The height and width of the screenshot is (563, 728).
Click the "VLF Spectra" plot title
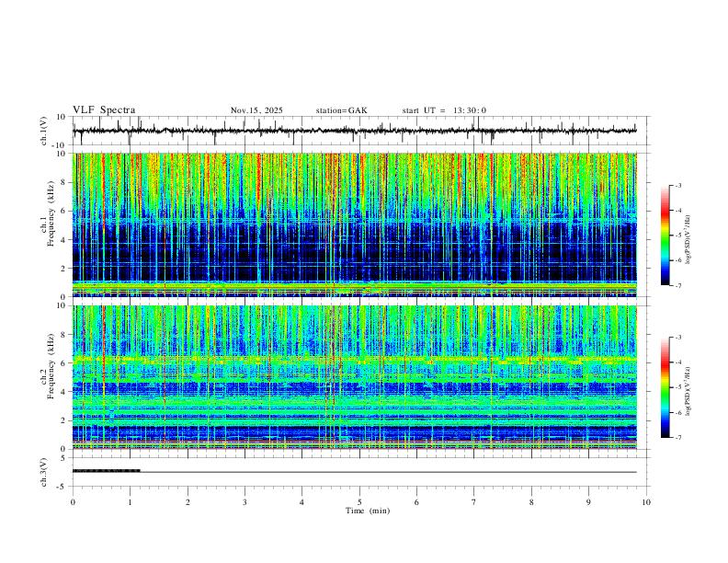[104, 110]
